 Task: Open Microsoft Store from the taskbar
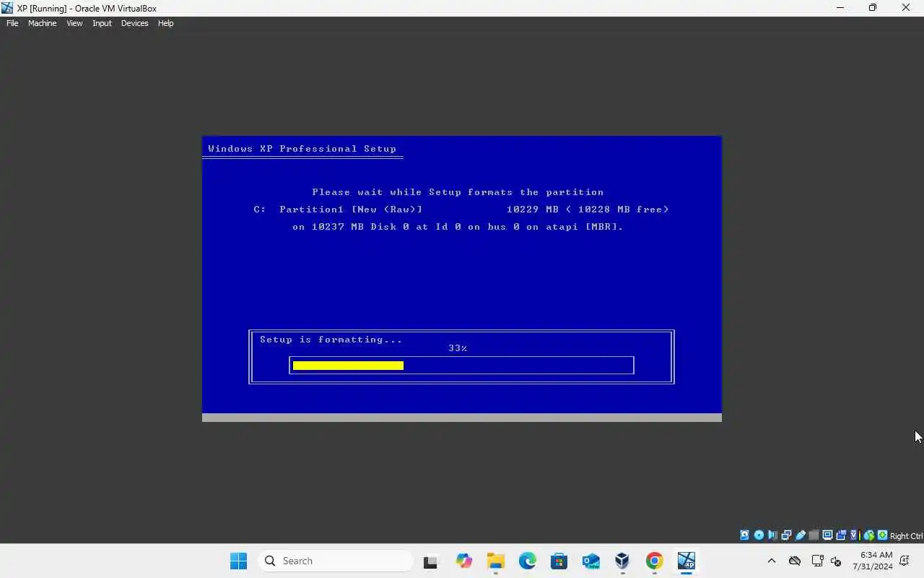pos(559,561)
